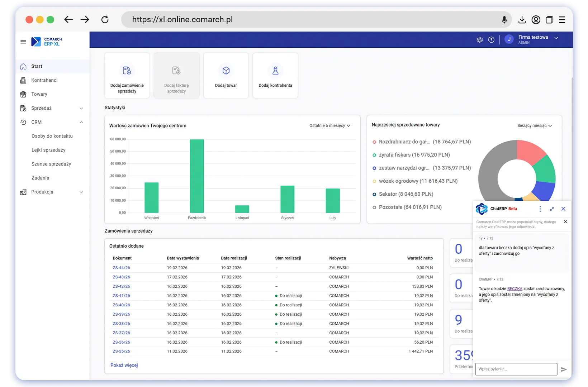
Task: Click the Dodaj towar box icon
Action: tap(226, 71)
